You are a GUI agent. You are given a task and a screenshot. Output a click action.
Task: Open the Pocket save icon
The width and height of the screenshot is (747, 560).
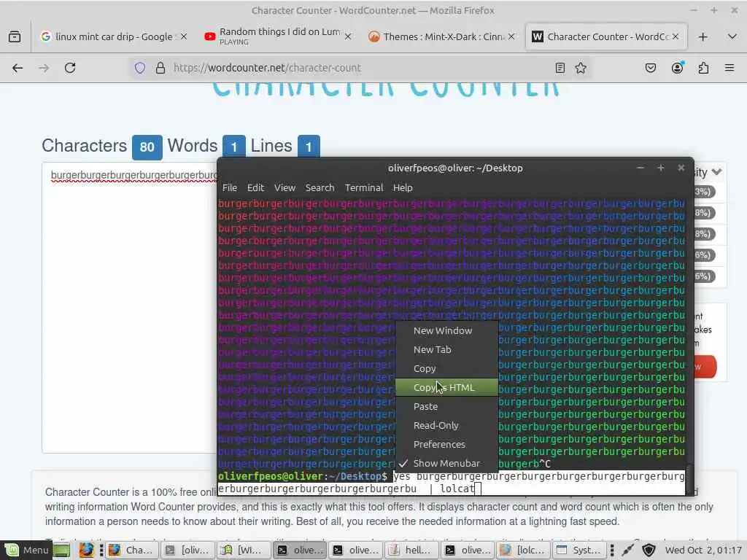pos(650,68)
